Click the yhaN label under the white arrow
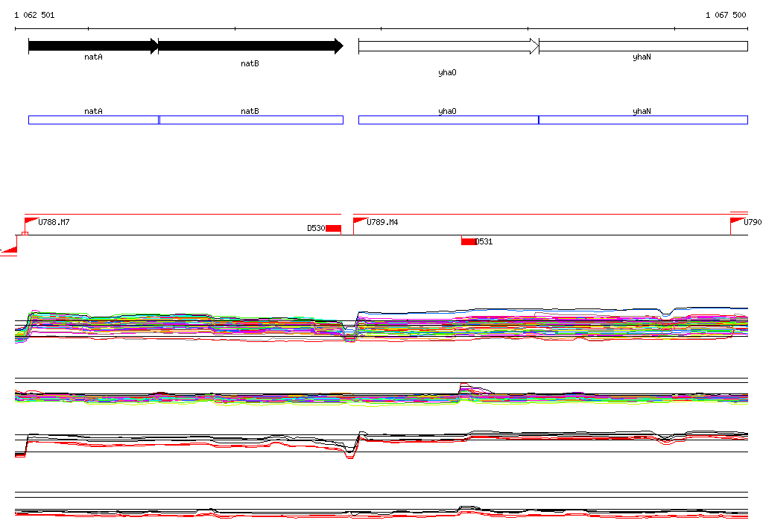 (x=642, y=57)
